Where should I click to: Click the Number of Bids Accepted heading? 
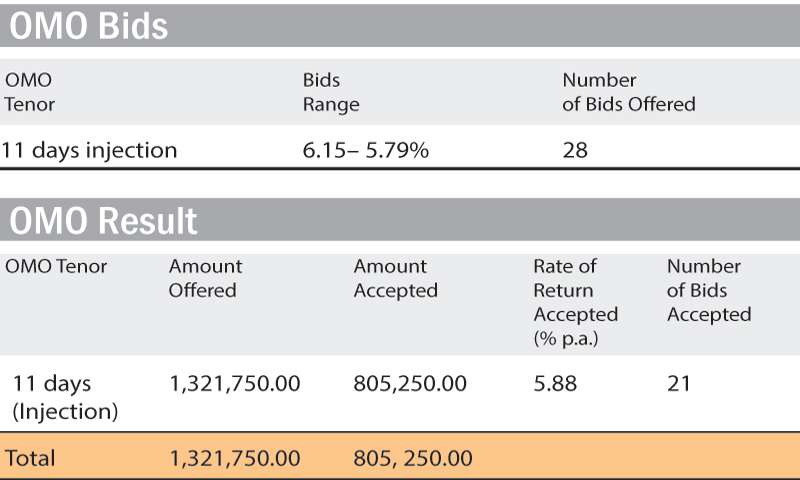pos(709,290)
